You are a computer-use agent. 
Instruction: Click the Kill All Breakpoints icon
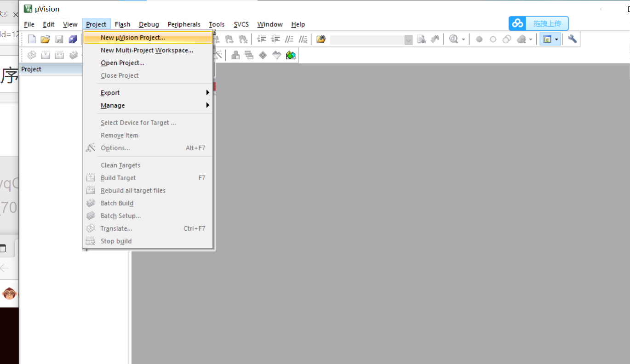tap(521, 40)
